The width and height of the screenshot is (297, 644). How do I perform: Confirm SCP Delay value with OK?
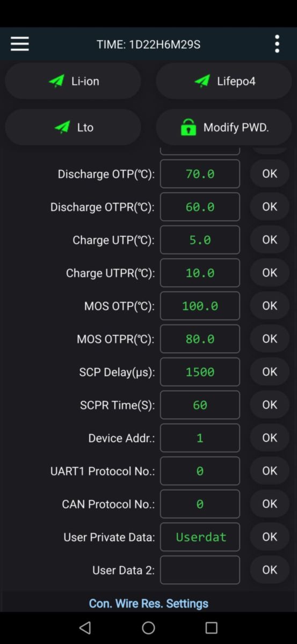click(x=270, y=371)
